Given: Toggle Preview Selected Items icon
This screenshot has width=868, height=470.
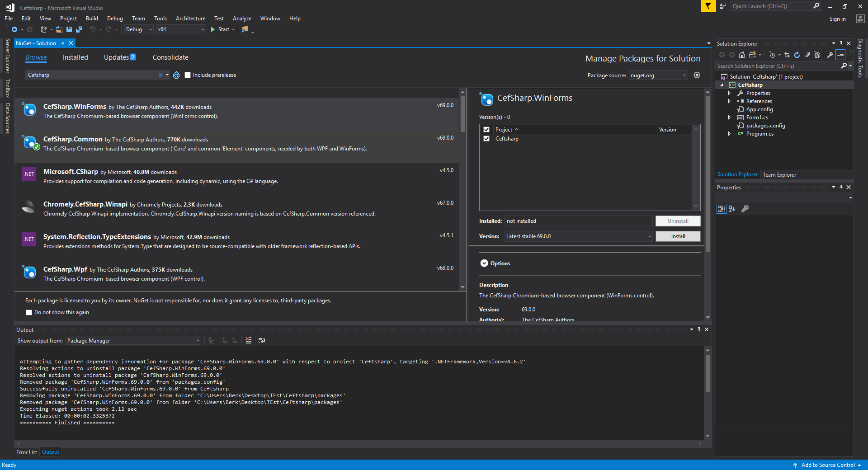Looking at the screenshot, I should (840, 55).
